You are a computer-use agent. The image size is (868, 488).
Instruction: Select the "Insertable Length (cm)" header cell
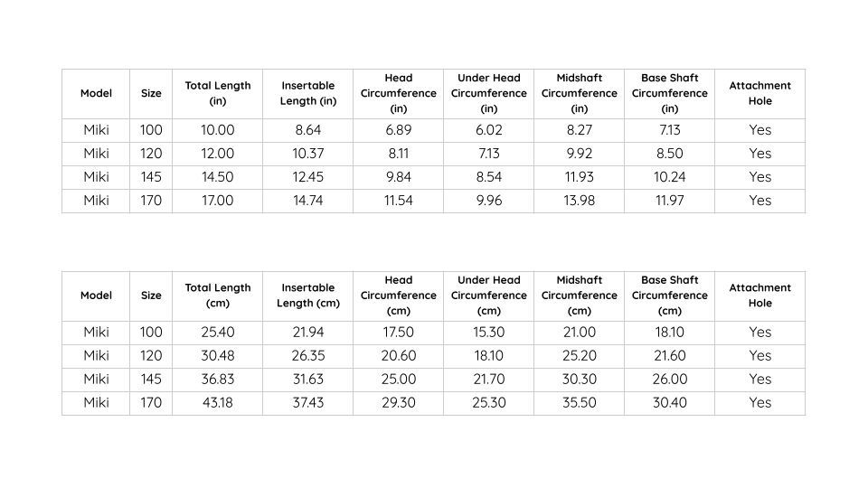308,296
